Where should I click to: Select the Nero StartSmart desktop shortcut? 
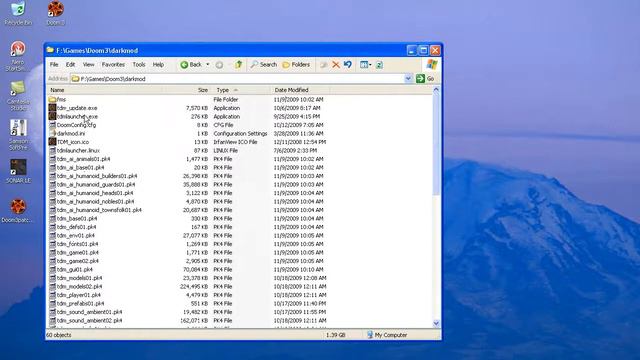point(18,56)
